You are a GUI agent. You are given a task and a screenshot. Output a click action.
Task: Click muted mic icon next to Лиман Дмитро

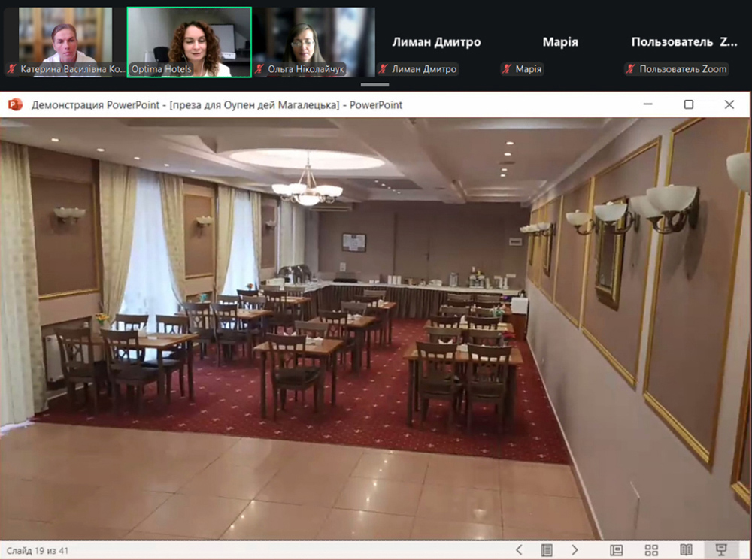coord(383,69)
